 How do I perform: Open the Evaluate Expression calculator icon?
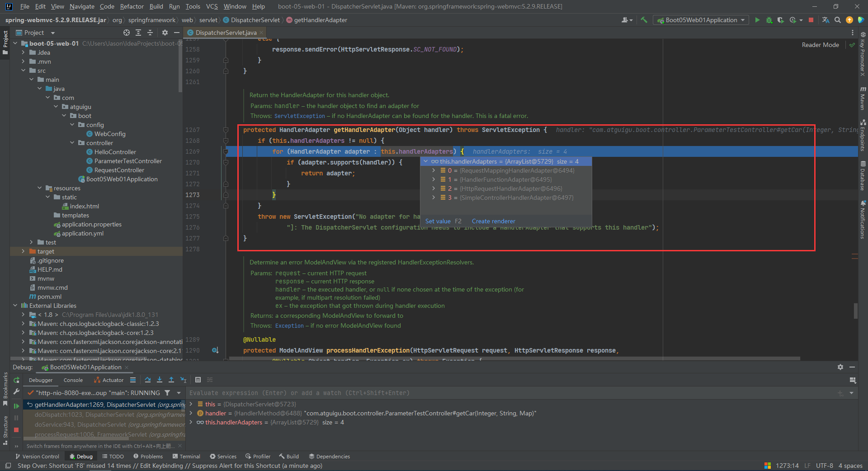point(198,380)
